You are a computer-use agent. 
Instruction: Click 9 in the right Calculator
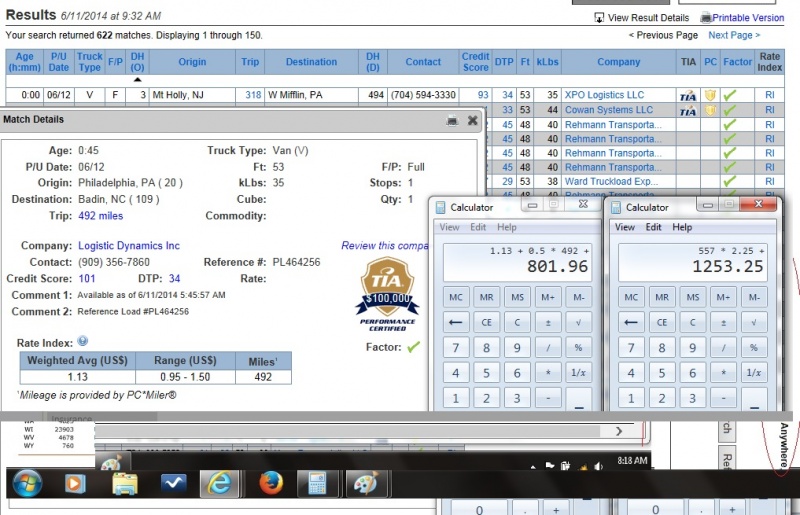click(x=692, y=348)
